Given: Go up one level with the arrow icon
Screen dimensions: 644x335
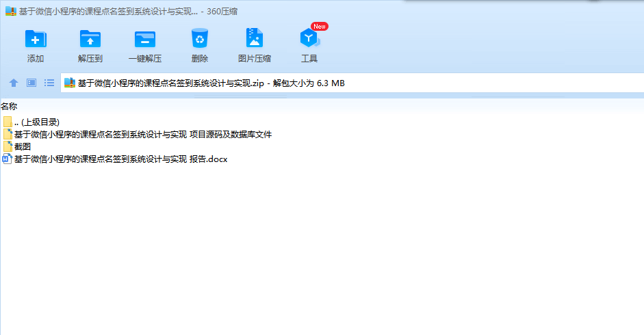Looking at the screenshot, I should point(14,83).
